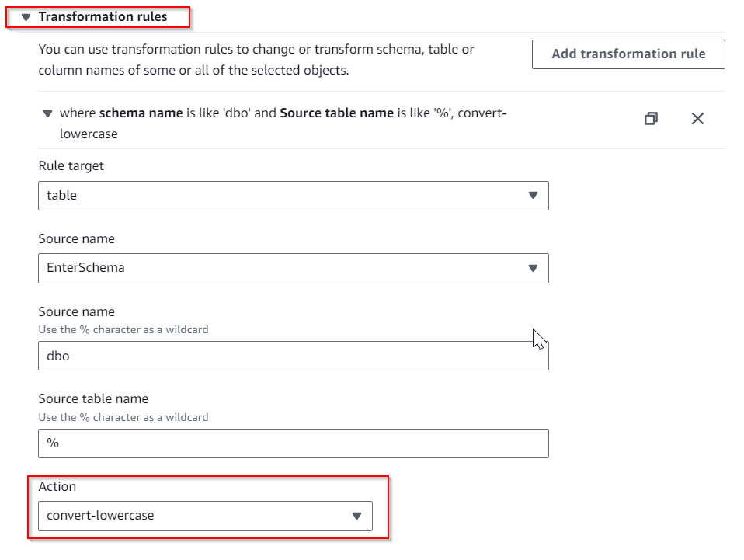Click the Add transformation rule button
This screenshot has height=560, width=744.
tap(628, 54)
